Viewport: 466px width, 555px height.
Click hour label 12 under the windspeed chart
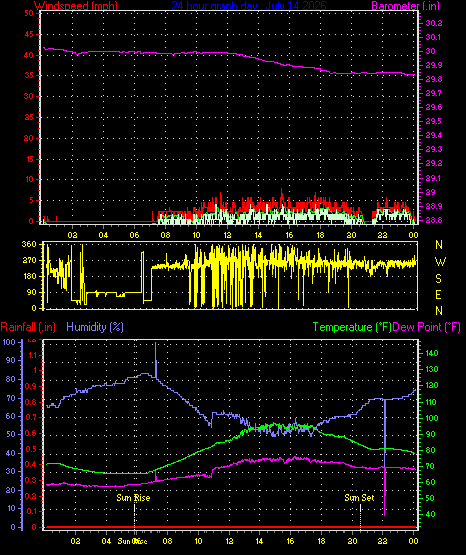[x=227, y=235]
